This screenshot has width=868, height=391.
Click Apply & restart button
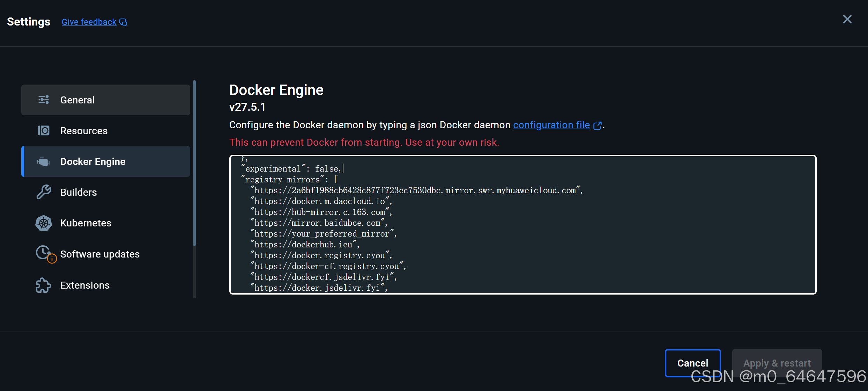(777, 363)
